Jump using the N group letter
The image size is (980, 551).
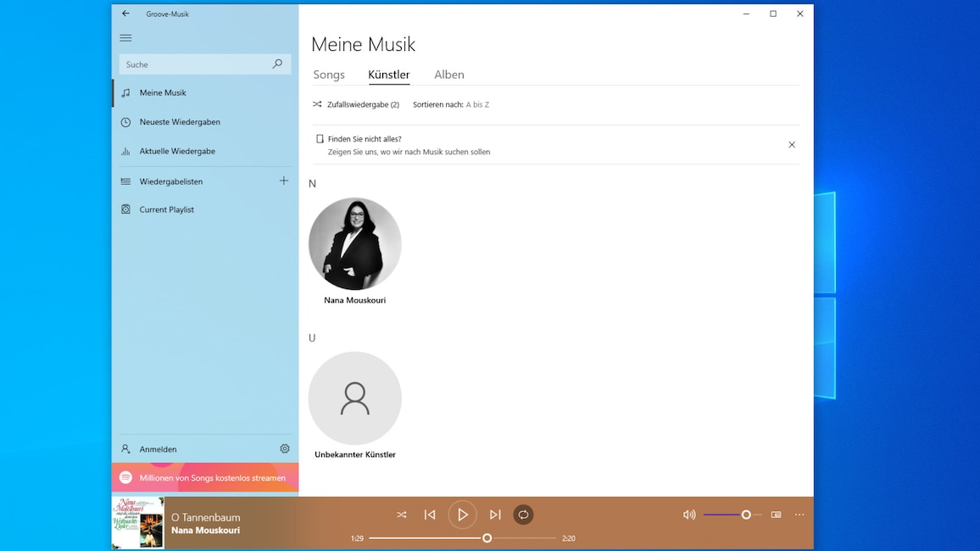[313, 184]
